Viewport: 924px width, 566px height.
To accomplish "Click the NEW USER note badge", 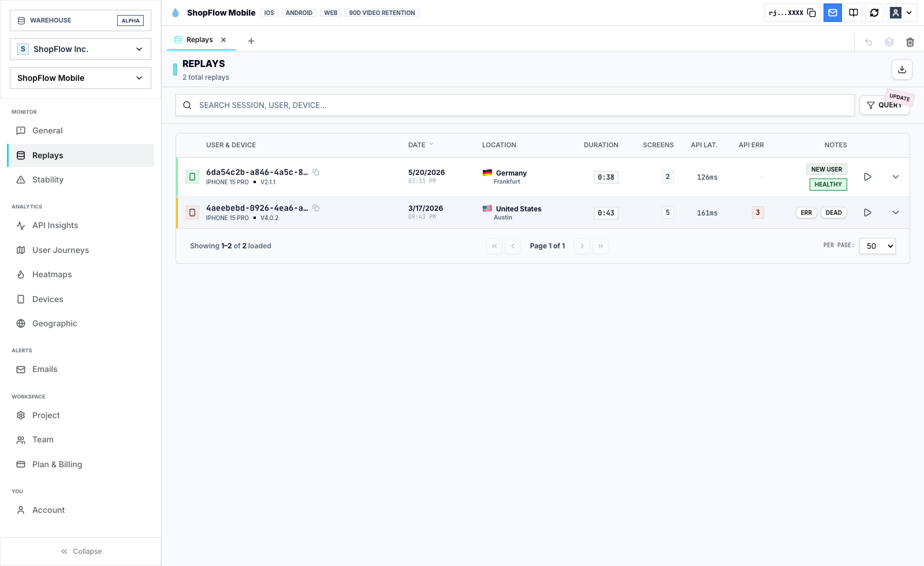I will click(826, 169).
